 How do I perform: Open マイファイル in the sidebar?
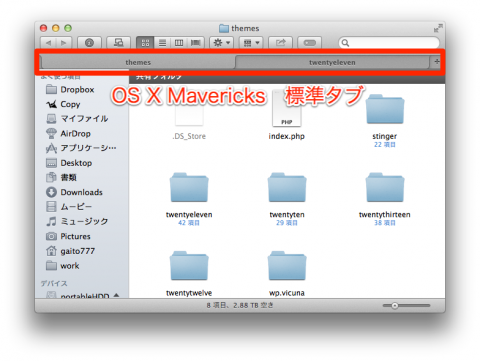point(77,119)
